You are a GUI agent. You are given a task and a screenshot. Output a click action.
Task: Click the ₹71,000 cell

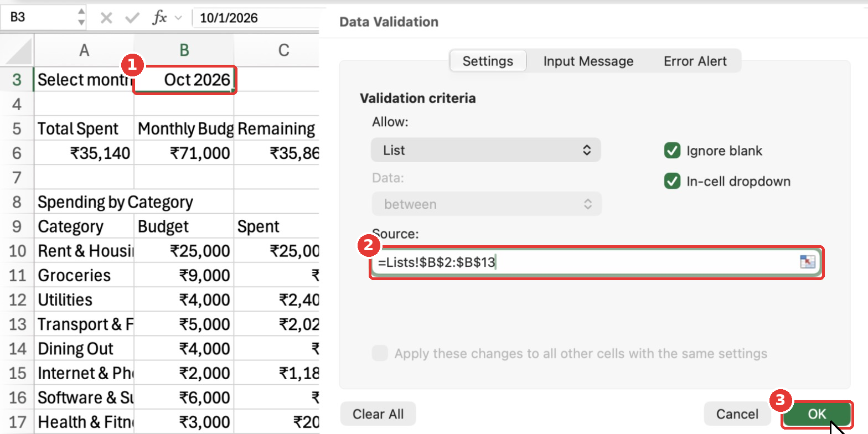click(x=184, y=153)
